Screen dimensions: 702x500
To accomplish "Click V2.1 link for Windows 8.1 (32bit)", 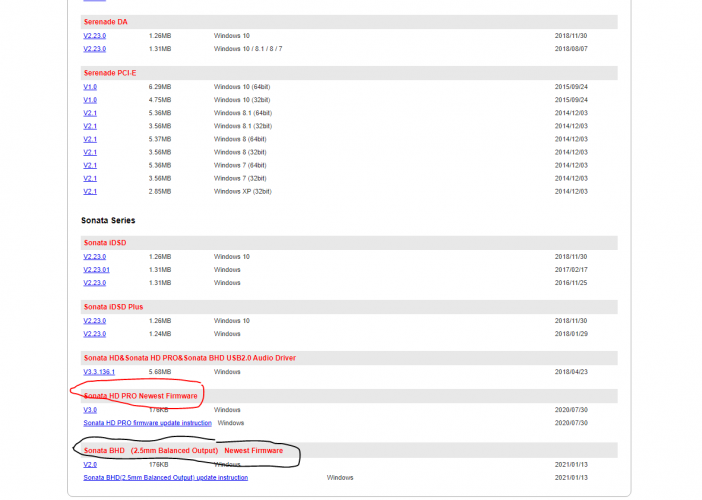I will click(90, 126).
